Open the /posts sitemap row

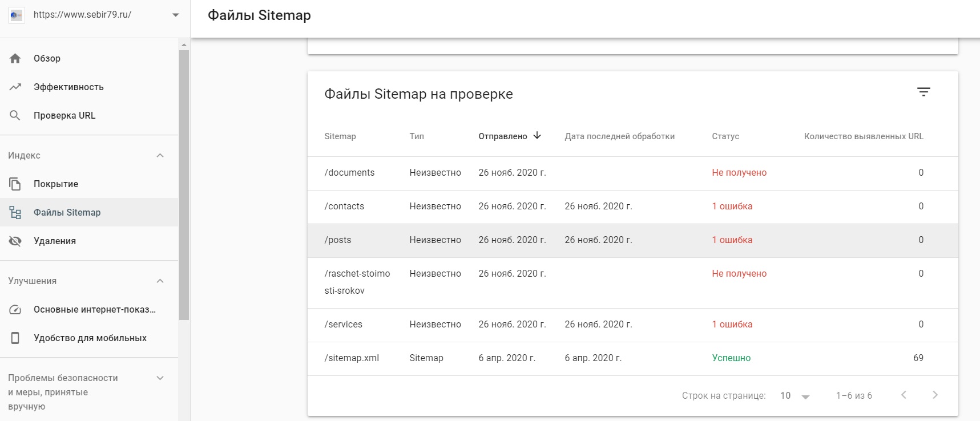pyautogui.click(x=338, y=240)
